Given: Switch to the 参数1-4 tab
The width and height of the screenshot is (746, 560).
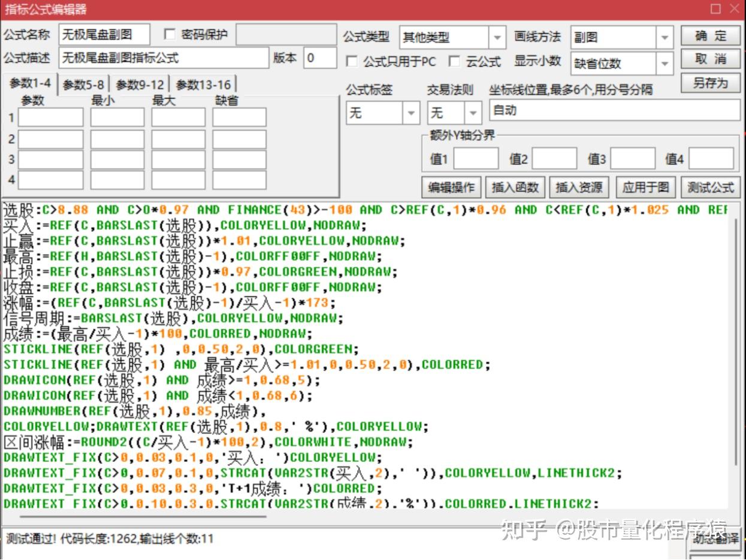Looking at the screenshot, I should 30,84.
